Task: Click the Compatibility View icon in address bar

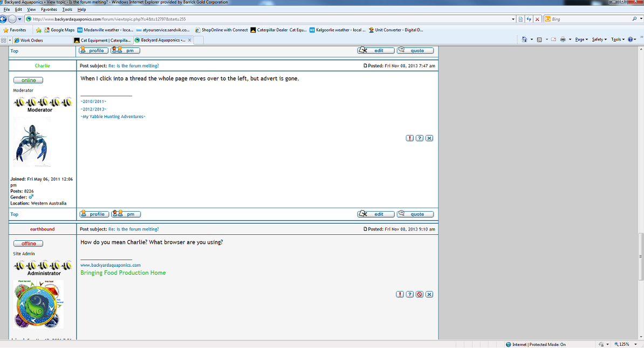Action: [520, 19]
